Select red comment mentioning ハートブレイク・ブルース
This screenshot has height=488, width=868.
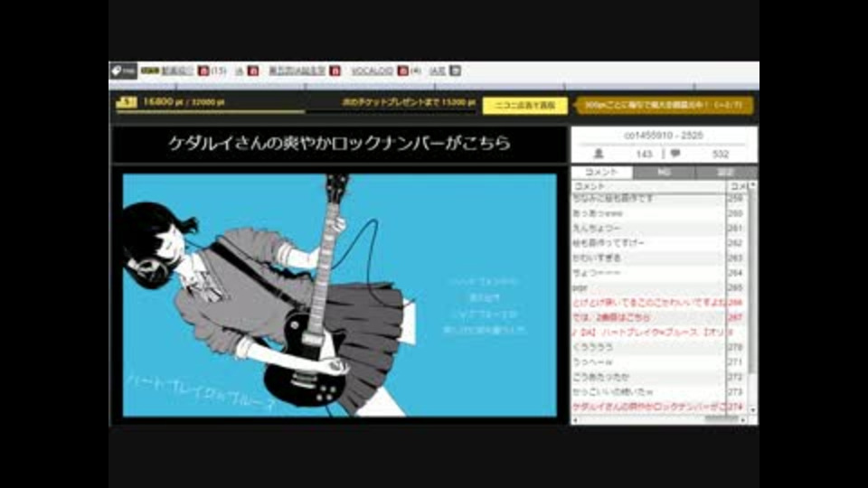(659, 333)
